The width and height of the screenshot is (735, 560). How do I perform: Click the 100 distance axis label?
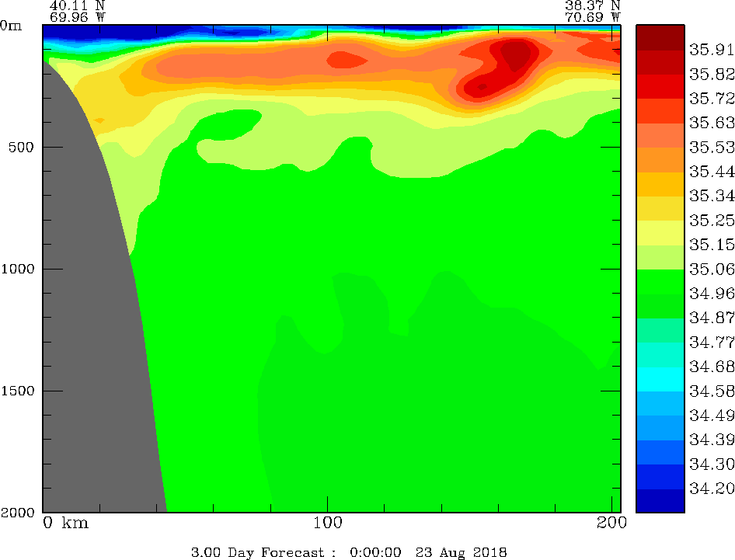(x=327, y=523)
